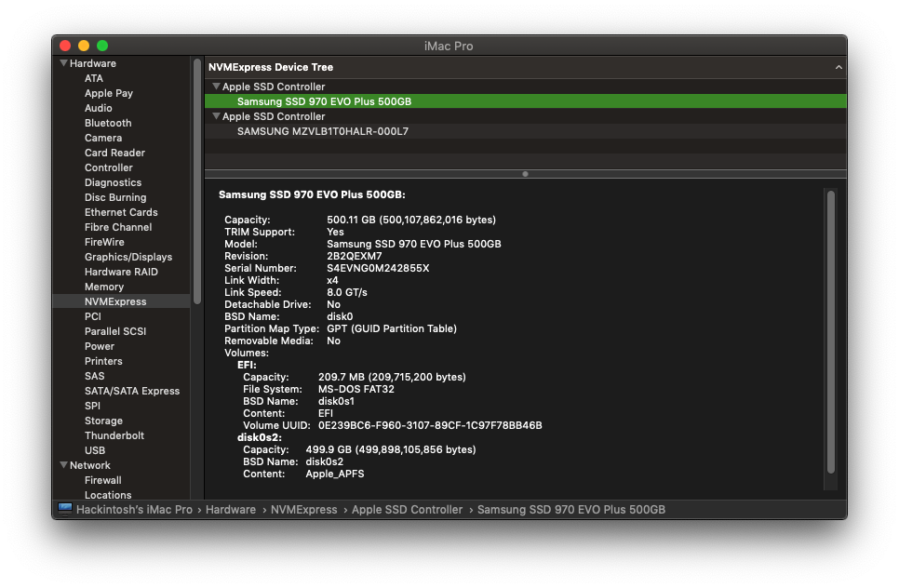
Task: Click Hackintosh's iMac Pro in path bar
Action: 134,510
